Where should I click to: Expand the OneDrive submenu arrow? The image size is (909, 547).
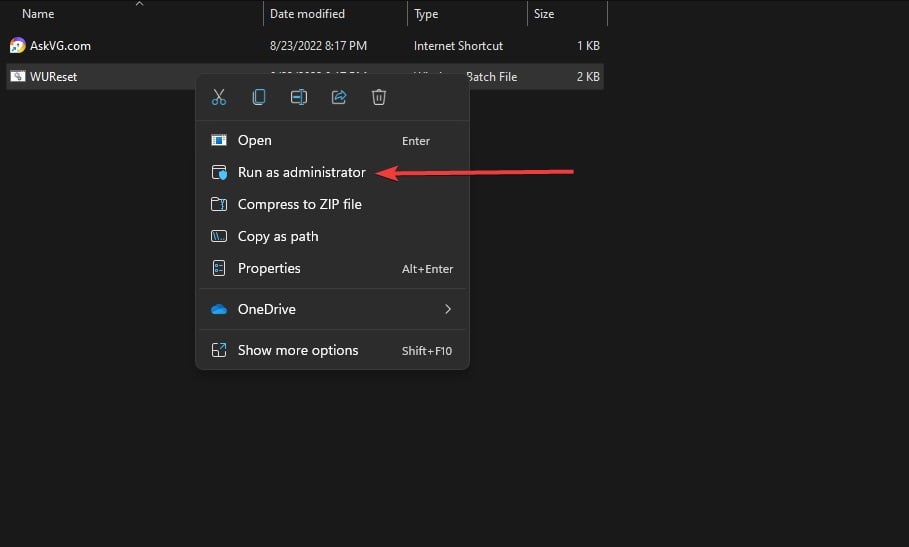tap(448, 310)
